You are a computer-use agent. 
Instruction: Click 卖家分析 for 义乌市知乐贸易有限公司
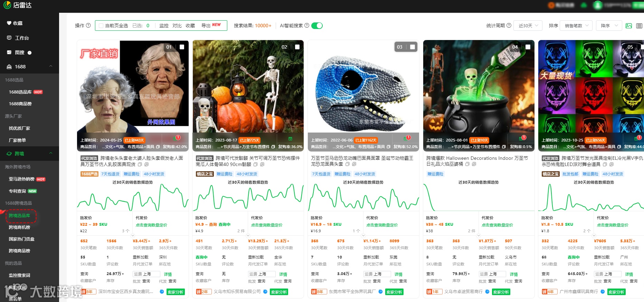tap(279, 292)
